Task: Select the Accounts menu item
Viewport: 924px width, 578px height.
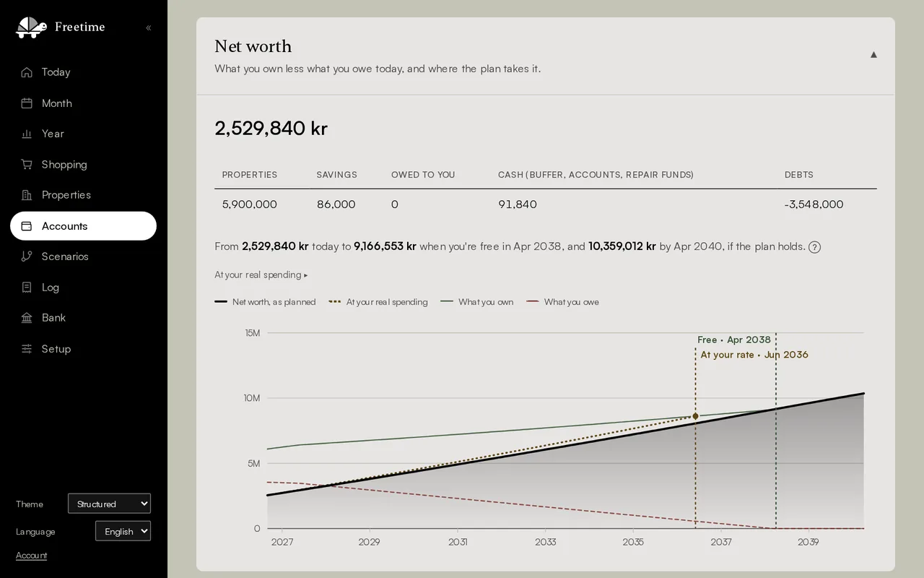Action: [83, 226]
